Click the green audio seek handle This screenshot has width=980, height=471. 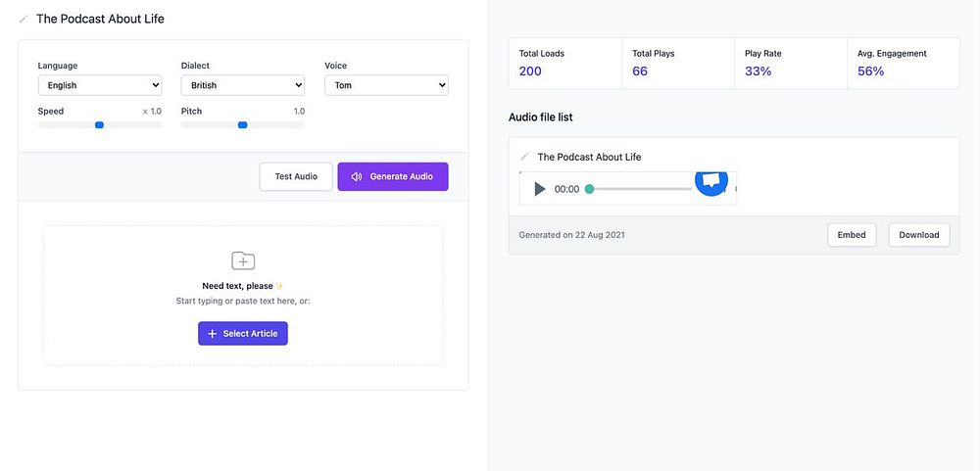pyautogui.click(x=589, y=189)
